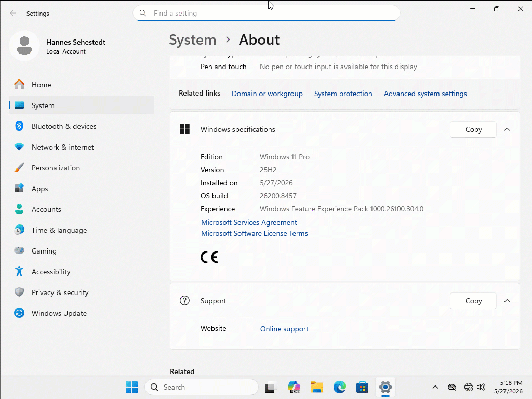Open the Online support link
The image size is (532, 399).
pos(284,329)
